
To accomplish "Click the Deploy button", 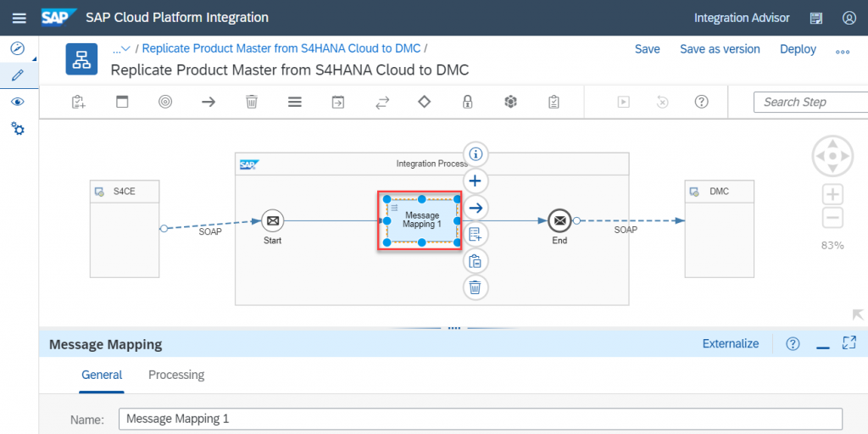I will 798,49.
